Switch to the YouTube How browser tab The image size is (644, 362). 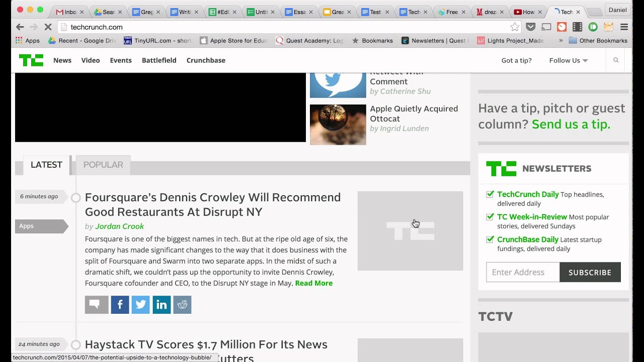528,12
